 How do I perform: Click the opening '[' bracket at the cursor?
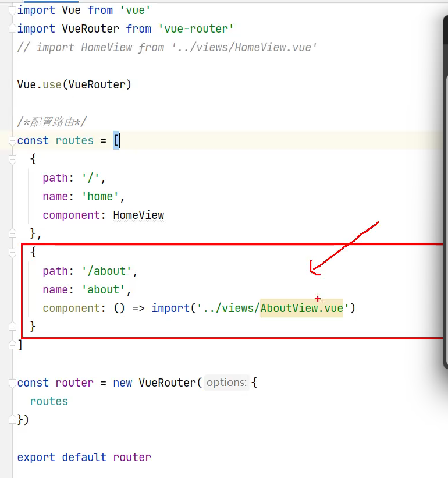116,140
